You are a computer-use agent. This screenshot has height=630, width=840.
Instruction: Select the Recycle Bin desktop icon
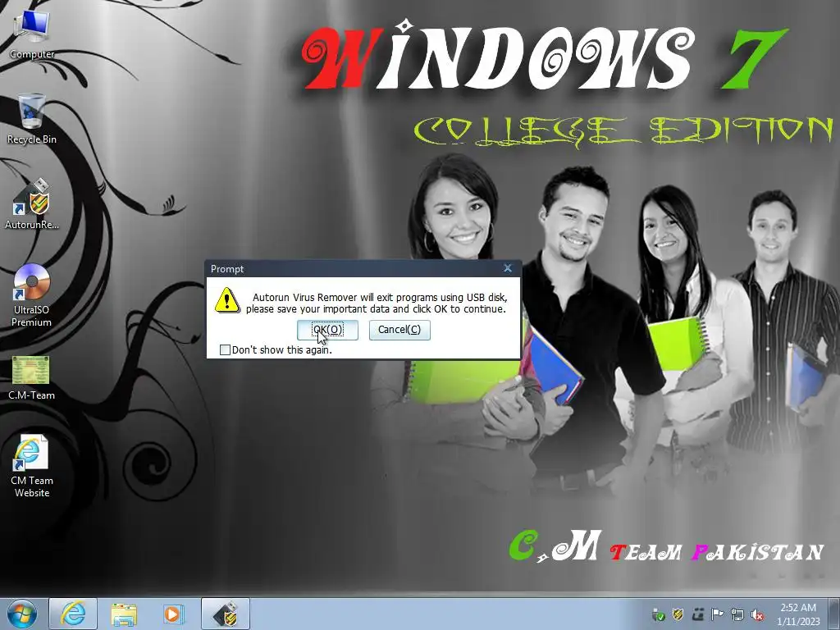click(32, 119)
